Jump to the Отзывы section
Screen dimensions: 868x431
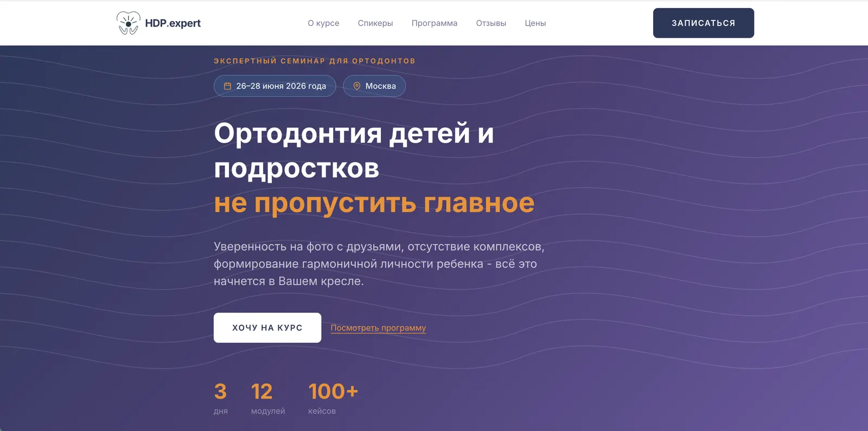pos(491,23)
